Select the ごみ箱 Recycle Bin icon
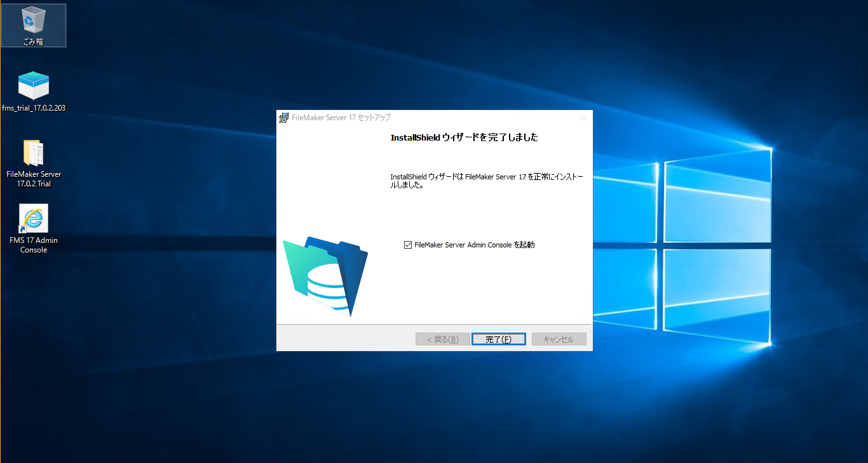Viewport: 868px width, 463px height. 33,19
